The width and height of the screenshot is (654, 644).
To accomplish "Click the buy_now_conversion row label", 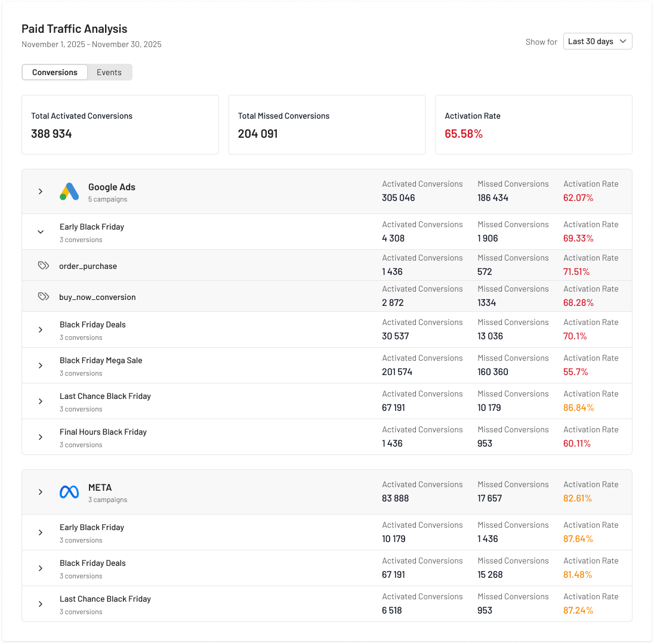I will pos(97,297).
